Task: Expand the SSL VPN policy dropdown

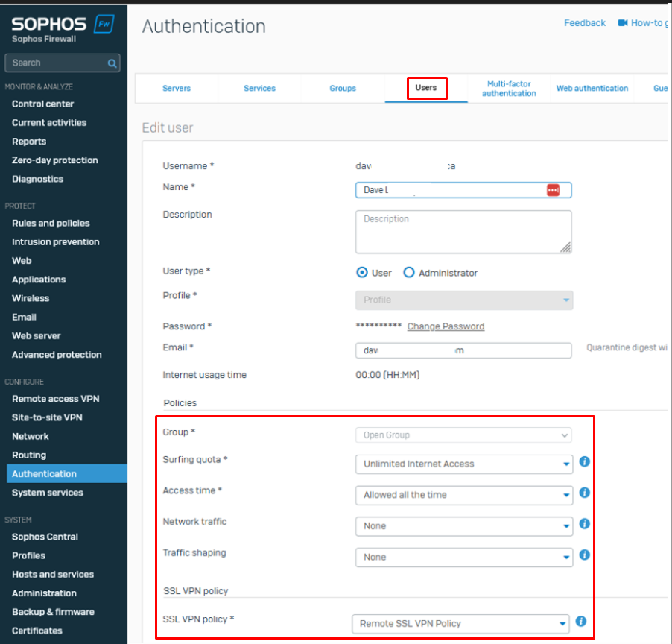Action: [460, 623]
